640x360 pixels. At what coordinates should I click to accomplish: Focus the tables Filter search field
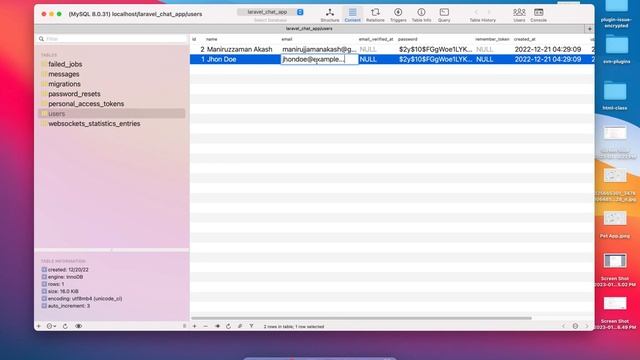coord(112,39)
